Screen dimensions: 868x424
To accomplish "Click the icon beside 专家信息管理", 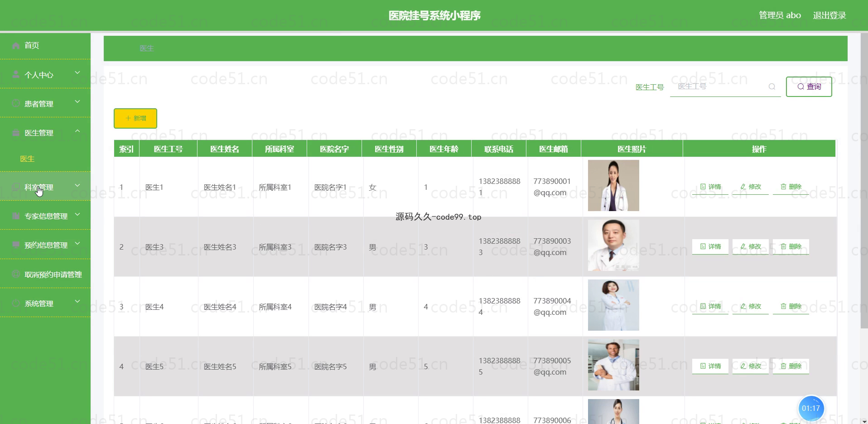I will pyautogui.click(x=16, y=216).
